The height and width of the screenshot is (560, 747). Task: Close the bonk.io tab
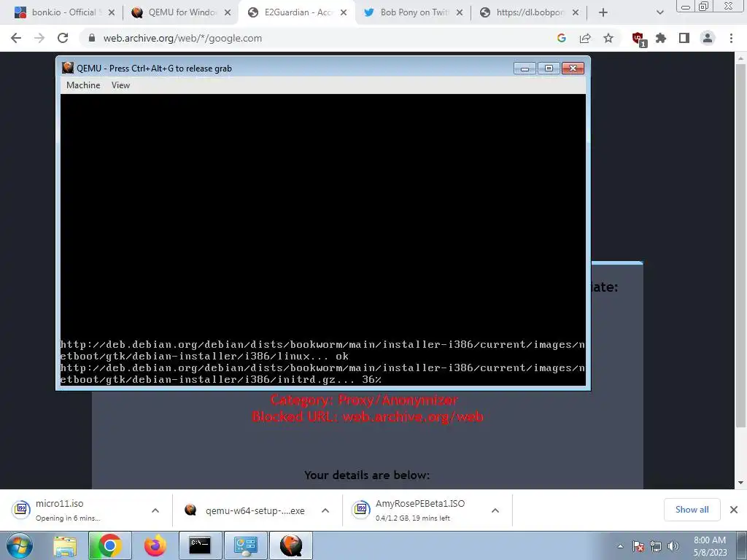point(112,13)
